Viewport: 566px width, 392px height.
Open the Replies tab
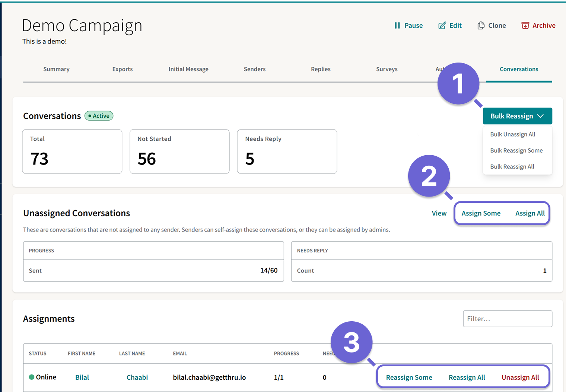321,69
